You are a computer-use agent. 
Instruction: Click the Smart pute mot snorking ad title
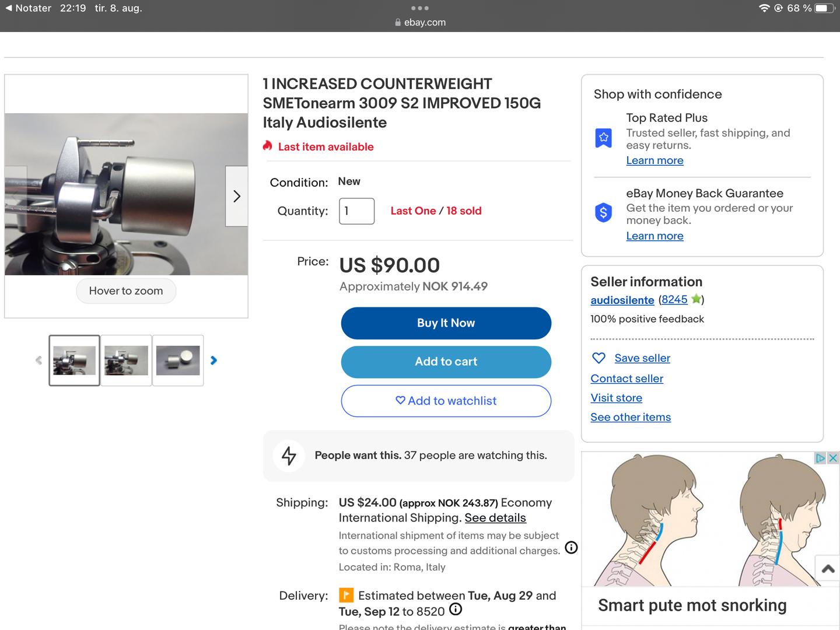pos(692,605)
